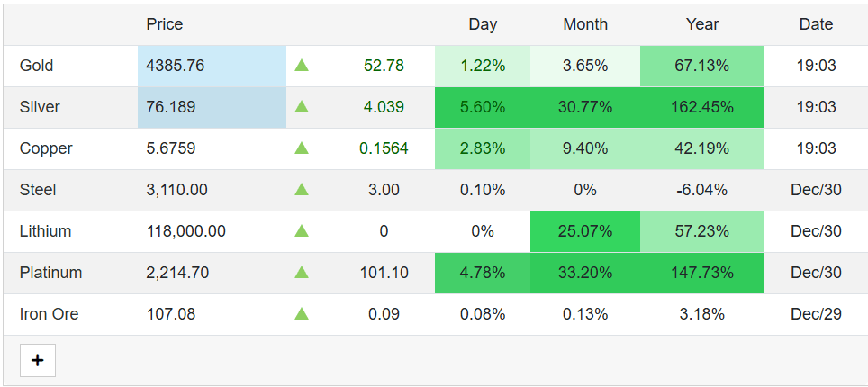868x387 pixels.
Task: Open the Iron Ore commodity link
Action: click(x=50, y=314)
